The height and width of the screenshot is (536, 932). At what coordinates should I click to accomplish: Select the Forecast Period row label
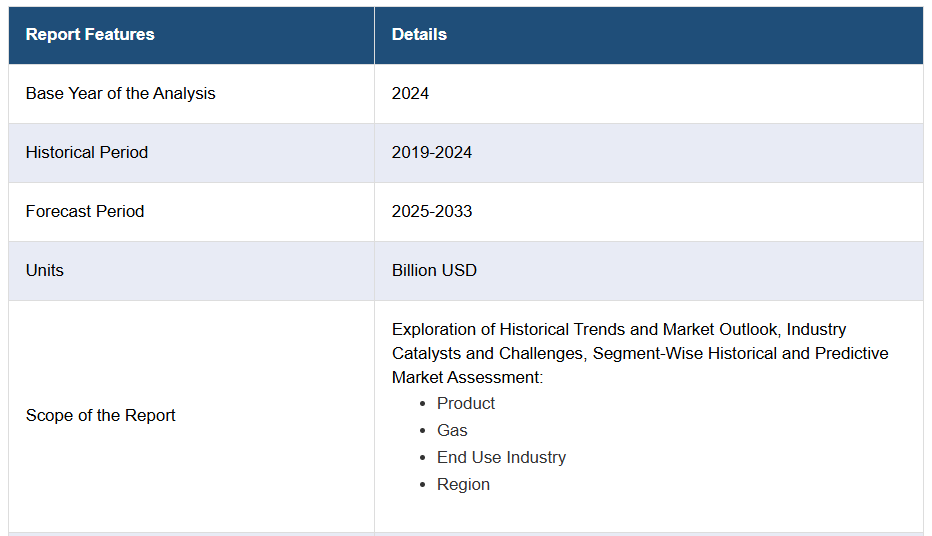[85, 211]
